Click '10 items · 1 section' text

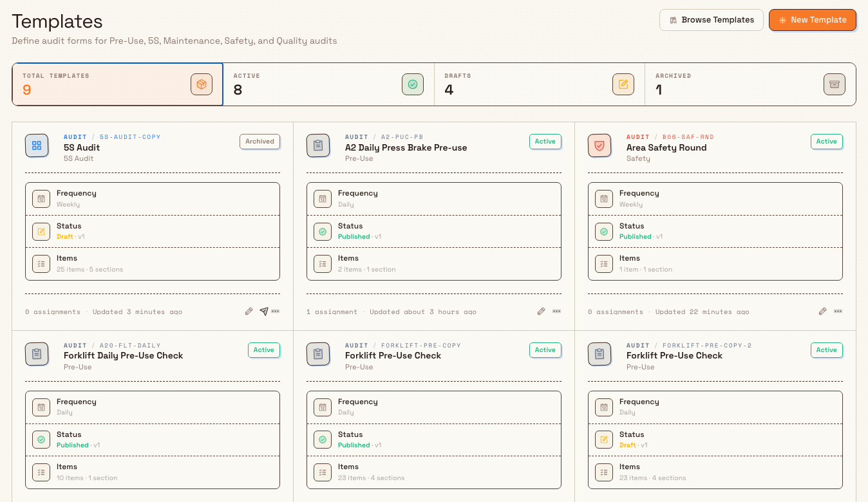point(87,478)
